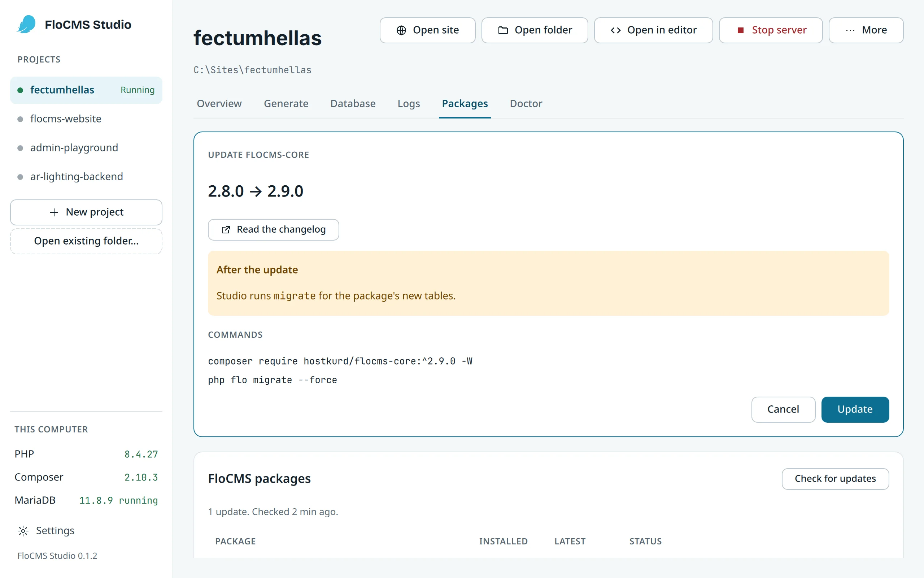Viewport: 924px width, 578px height.
Task: Cancel the flocms-core update
Action: [x=783, y=409]
